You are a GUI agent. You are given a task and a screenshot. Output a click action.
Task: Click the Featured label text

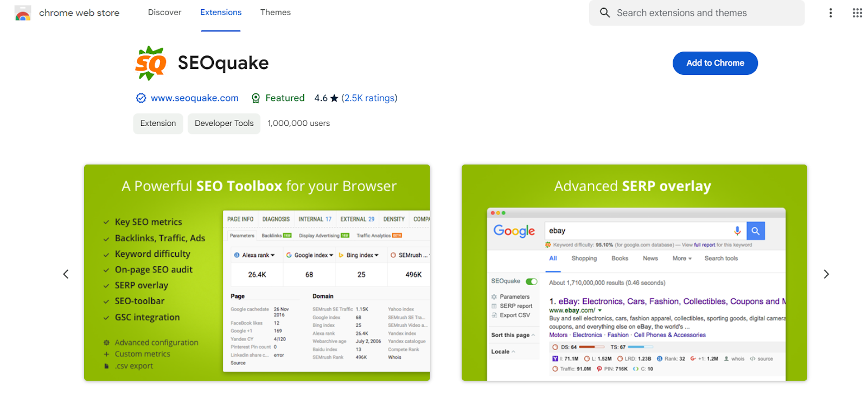285,98
